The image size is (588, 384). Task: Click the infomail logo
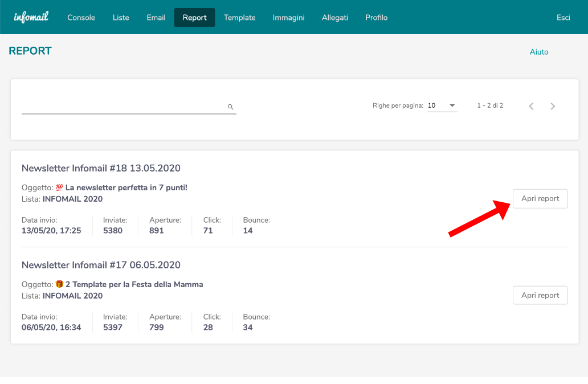coord(31,17)
